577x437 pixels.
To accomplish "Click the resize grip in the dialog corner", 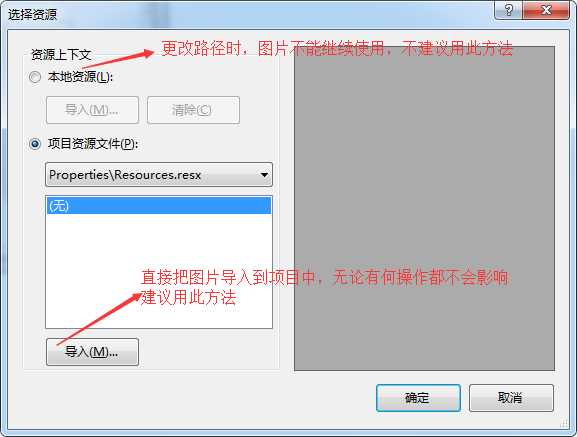I will (564, 424).
